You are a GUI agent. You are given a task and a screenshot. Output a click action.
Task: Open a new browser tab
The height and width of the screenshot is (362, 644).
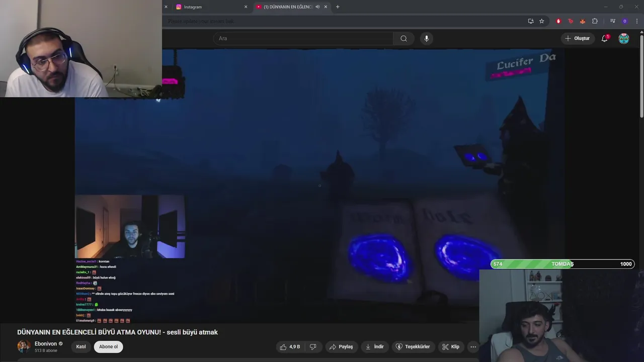point(338,7)
